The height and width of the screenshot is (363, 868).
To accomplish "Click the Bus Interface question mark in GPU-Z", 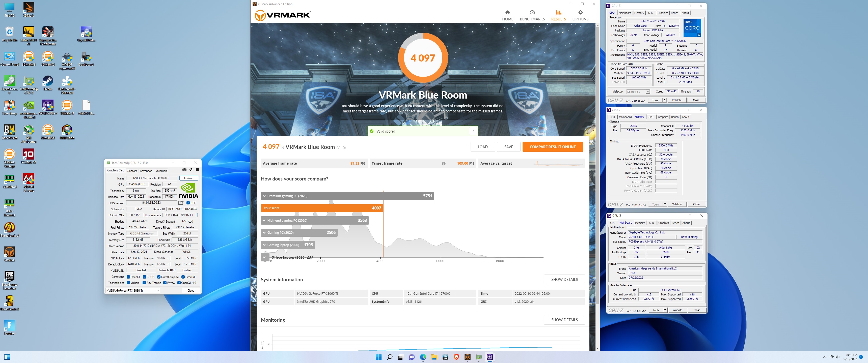I will pyautogui.click(x=197, y=215).
